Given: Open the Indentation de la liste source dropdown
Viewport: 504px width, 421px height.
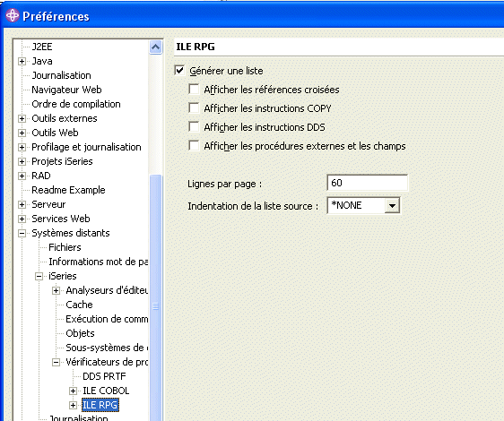Looking at the screenshot, I should [x=392, y=205].
